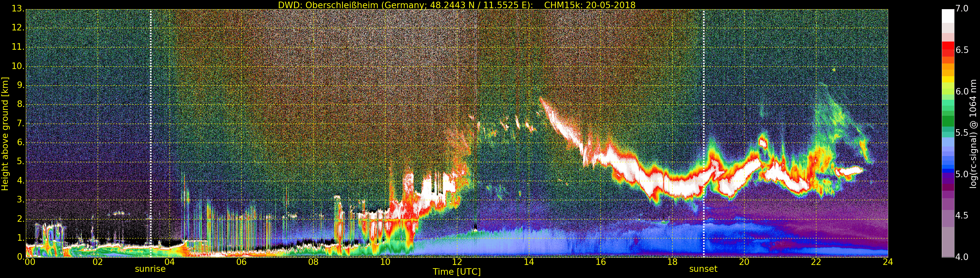
Task: Click the '12' time axis tick label
Action: point(457,262)
